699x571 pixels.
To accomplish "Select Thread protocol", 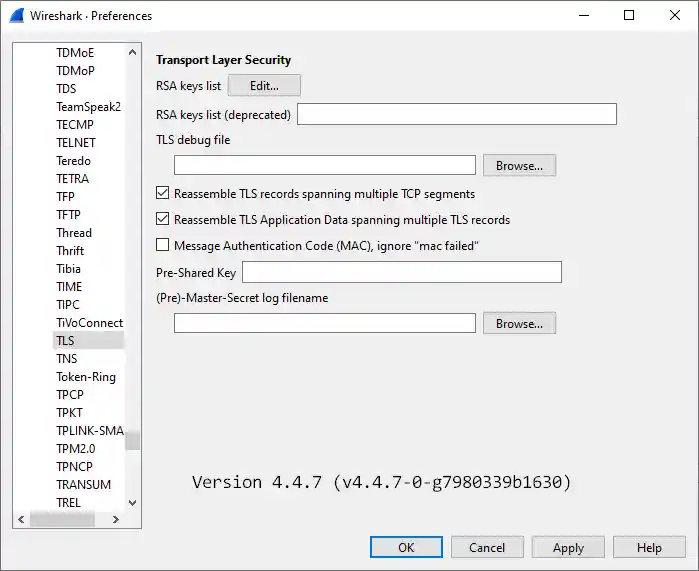I will tap(74, 233).
